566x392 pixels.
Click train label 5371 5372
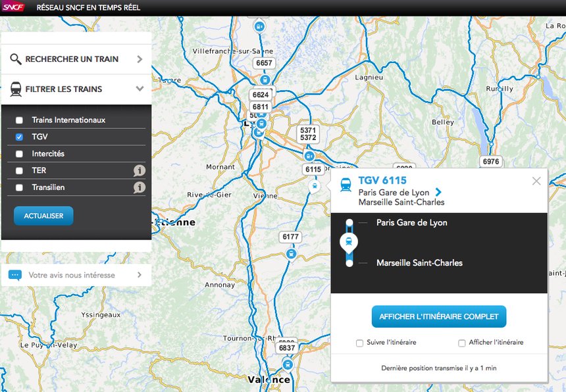308,134
